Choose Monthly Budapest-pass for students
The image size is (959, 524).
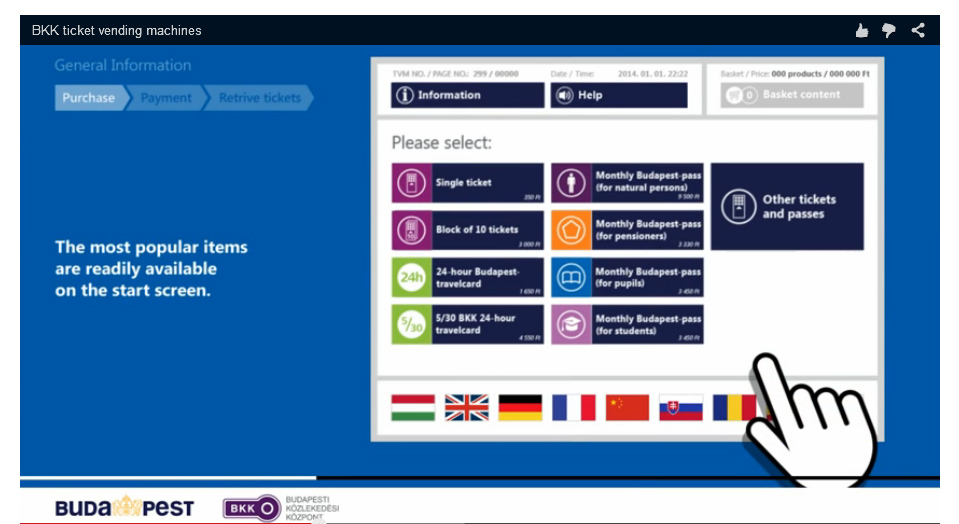[627, 325]
